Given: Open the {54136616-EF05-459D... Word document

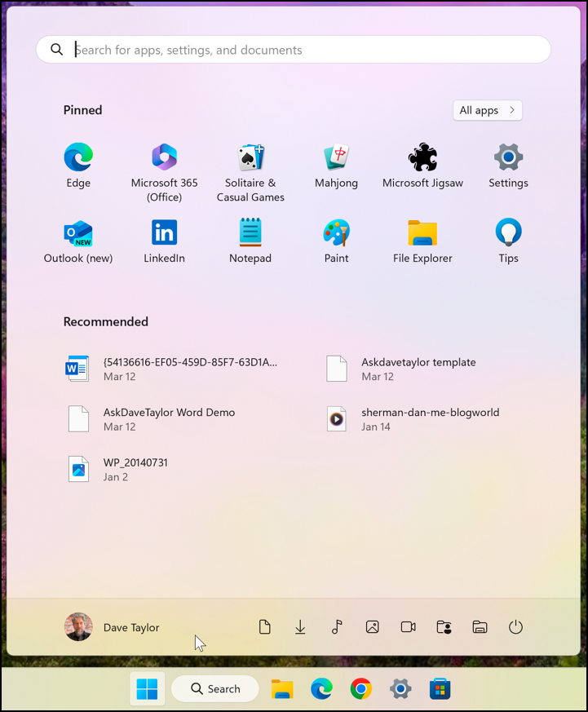Looking at the screenshot, I should (173, 369).
